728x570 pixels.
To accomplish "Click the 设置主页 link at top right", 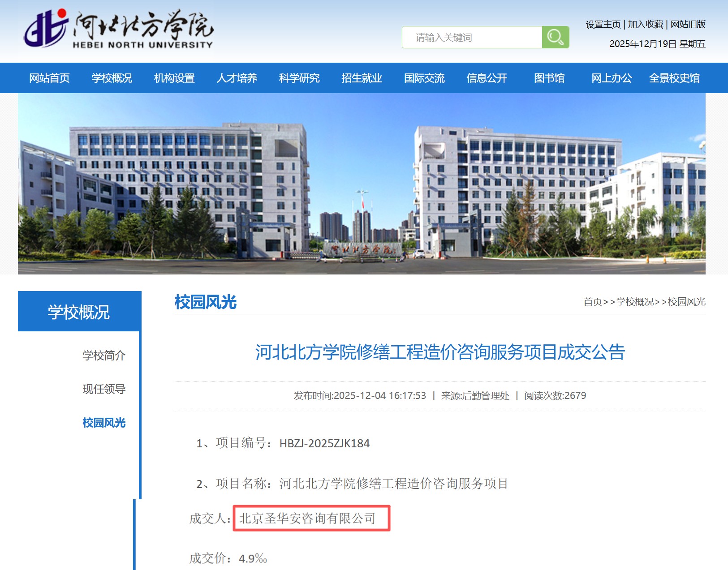I will 603,24.
